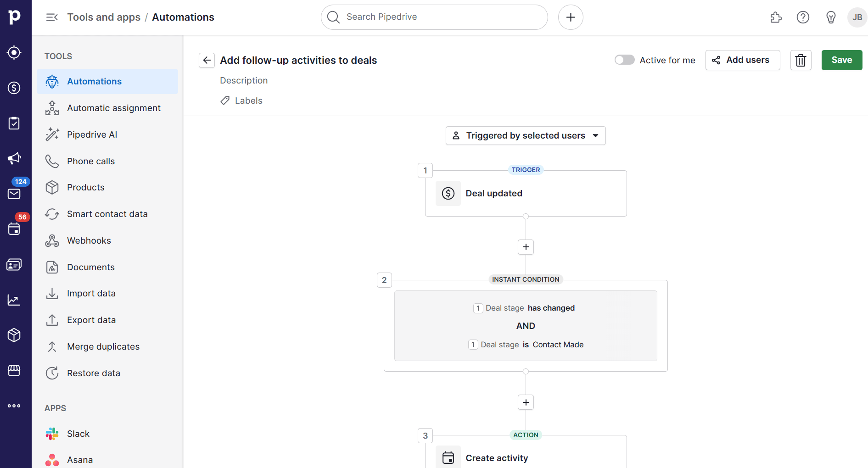Collapse the tools sidebar with the collapse icon
Screen dimensions: 868x468
[x=52, y=17]
